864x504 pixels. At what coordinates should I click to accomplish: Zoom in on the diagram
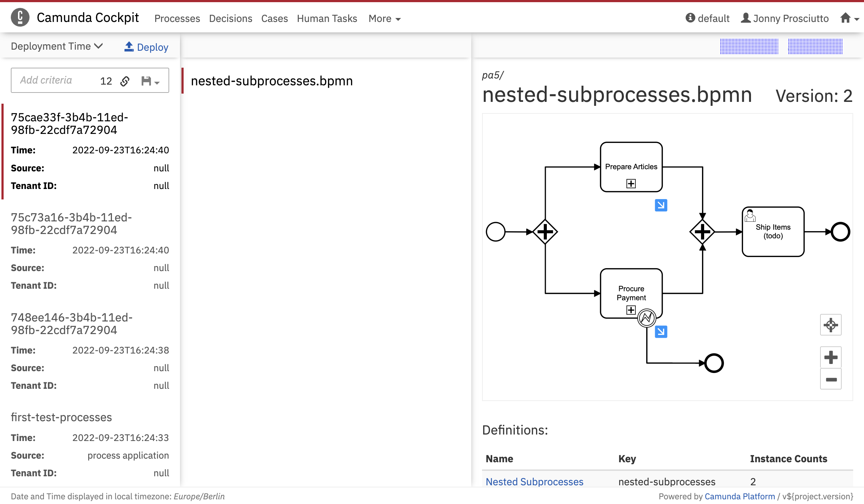point(831,357)
